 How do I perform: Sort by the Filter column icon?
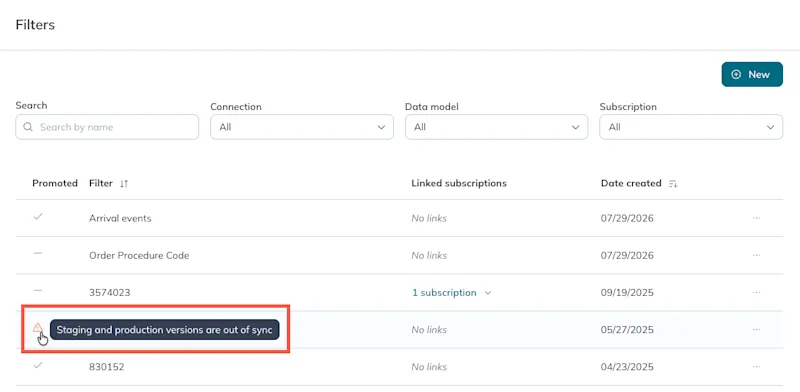pyautogui.click(x=124, y=184)
